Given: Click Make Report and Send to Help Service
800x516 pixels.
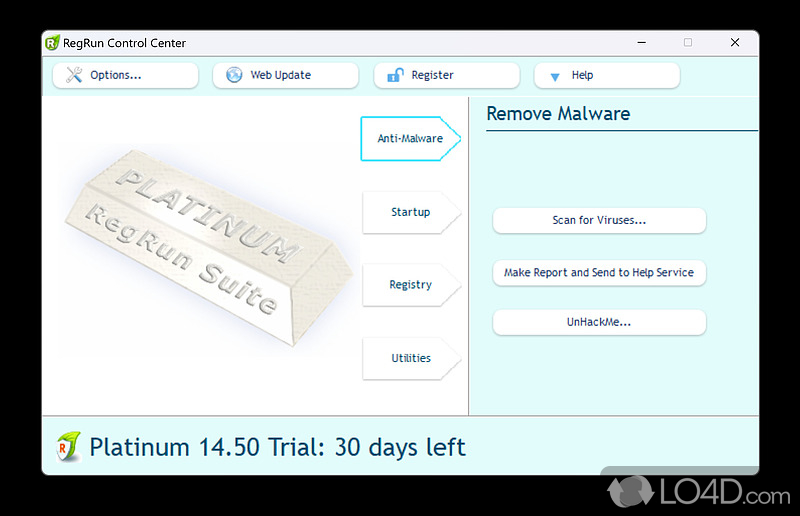Looking at the screenshot, I should pyautogui.click(x=599, y=273).
